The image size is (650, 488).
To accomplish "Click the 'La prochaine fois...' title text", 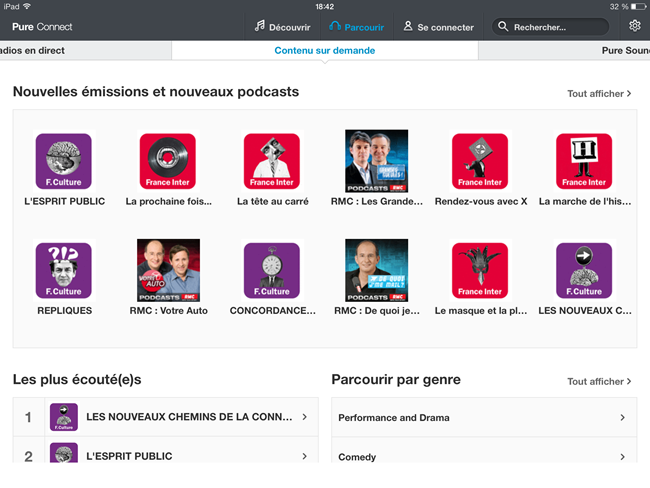I will tap(168, 202).
